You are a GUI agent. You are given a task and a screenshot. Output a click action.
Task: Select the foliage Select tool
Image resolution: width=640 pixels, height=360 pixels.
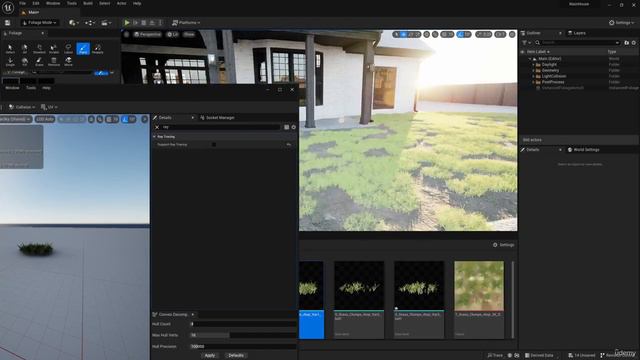click(x=10, y=49)
